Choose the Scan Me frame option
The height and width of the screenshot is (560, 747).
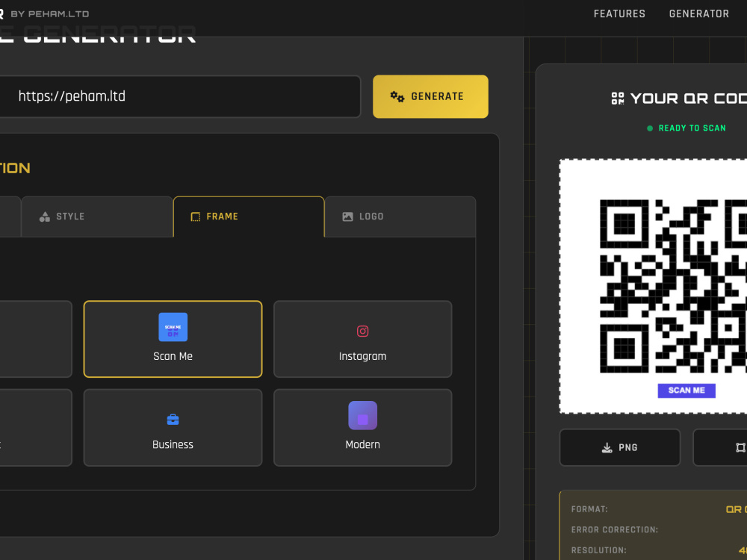click(x=173, y=339)
